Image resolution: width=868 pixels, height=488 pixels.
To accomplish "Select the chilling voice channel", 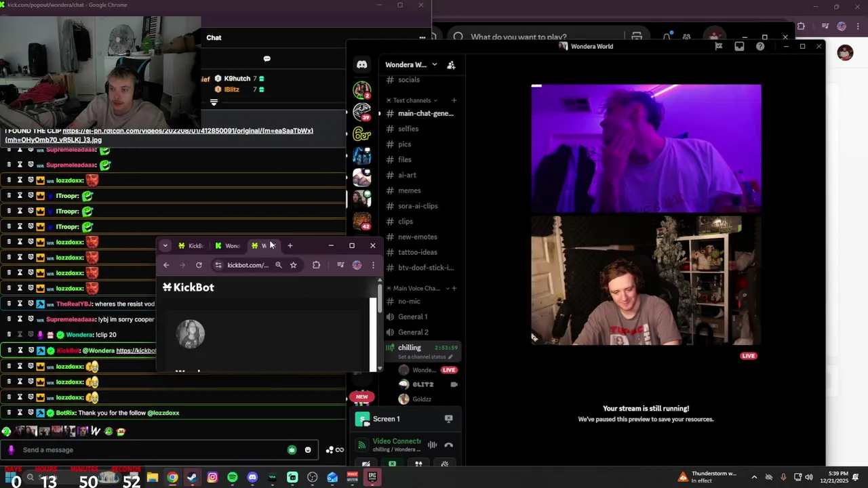I will click(410, 348).
